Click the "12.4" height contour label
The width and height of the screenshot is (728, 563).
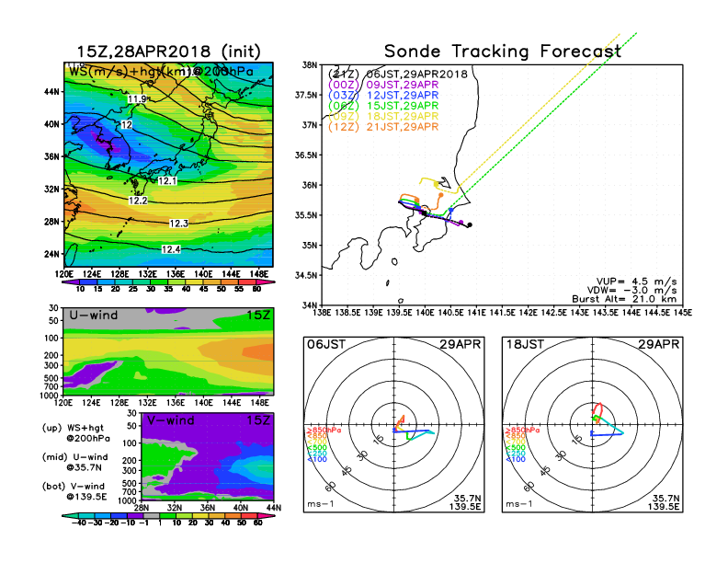click(x=171, y=249)
